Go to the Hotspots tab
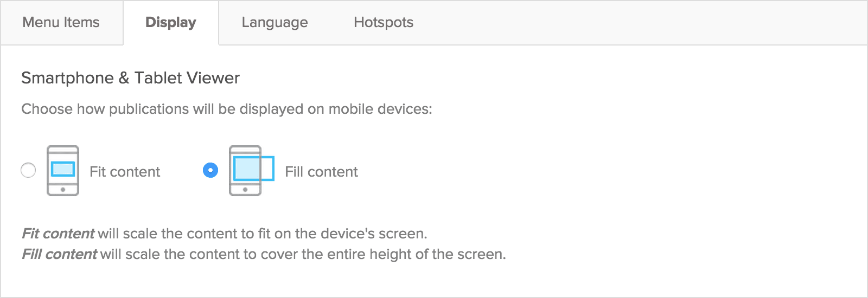Image resolution: width=868 pixels, height=298 pixels. [x=384, y=22]
